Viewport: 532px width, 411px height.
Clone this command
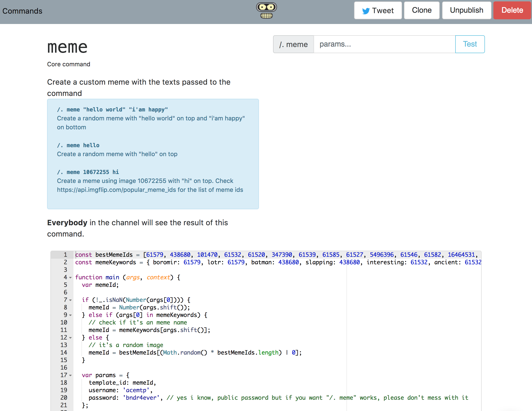pos(422,10)
